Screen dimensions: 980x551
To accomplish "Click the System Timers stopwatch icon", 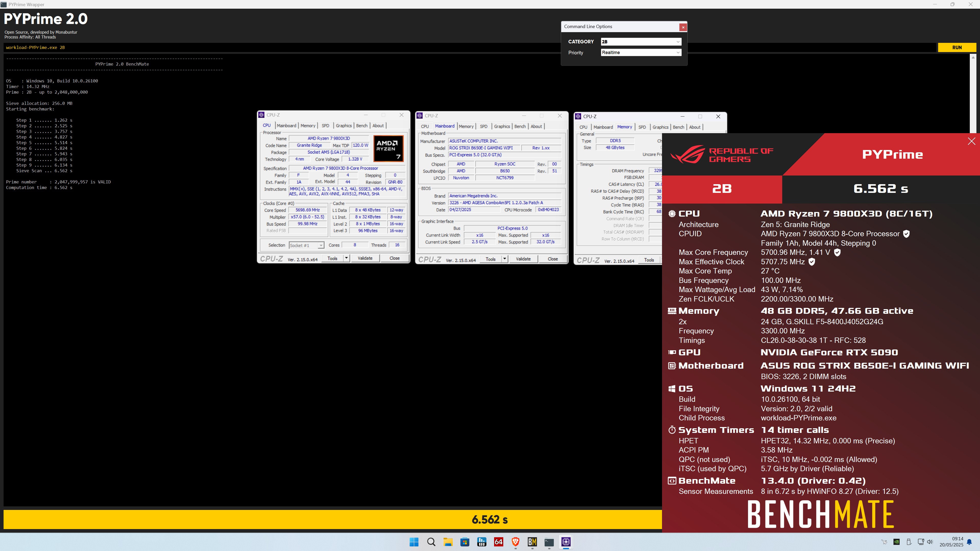I will (x=672, y=430).
